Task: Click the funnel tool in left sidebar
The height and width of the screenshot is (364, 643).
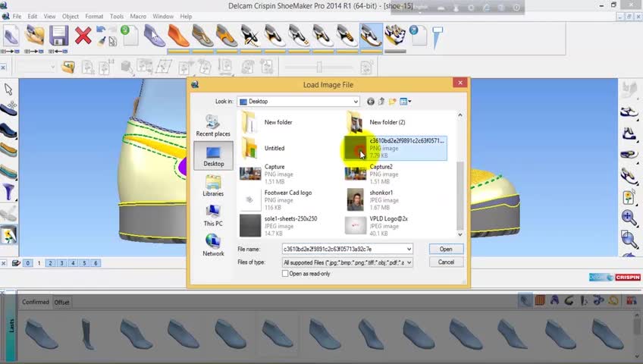Action: [x=8, y=192]
